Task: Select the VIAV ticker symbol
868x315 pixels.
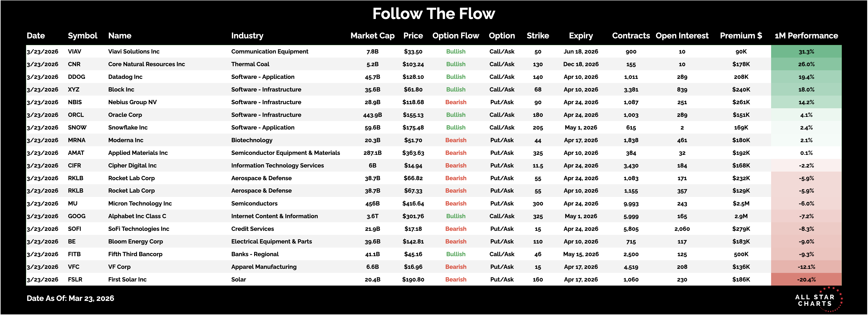Action: click(74, 51)
